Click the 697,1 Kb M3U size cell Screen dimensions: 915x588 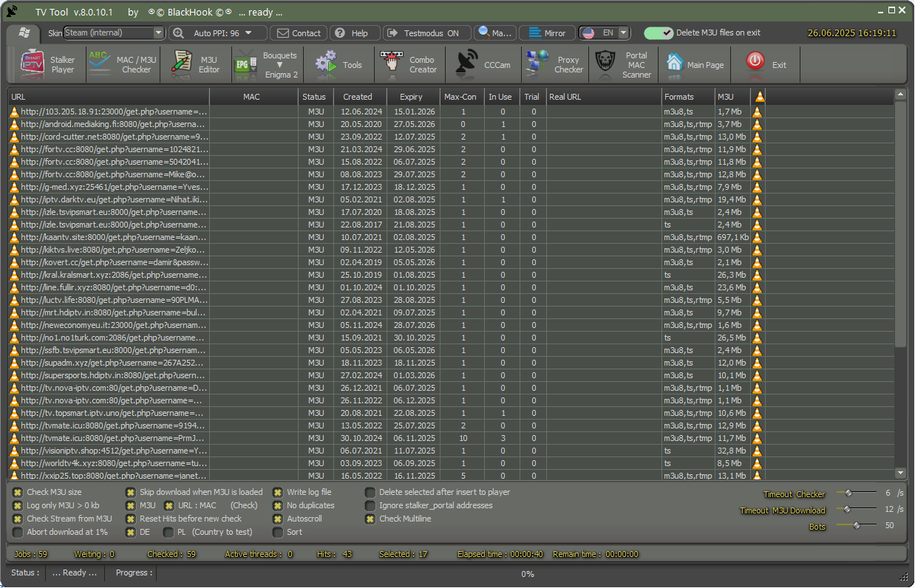pos(732,237)
